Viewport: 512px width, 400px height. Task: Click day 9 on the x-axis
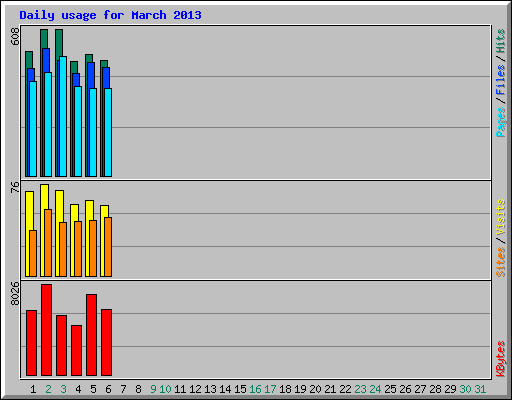[153, 389]
